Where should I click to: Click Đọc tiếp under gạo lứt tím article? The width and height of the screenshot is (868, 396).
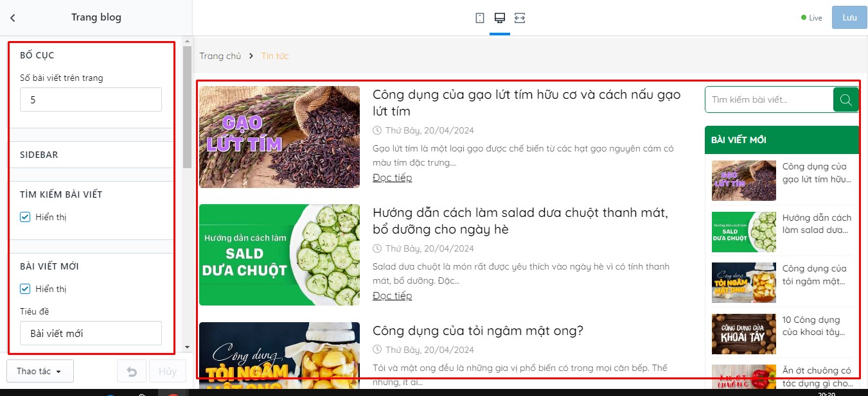(392, 177)
